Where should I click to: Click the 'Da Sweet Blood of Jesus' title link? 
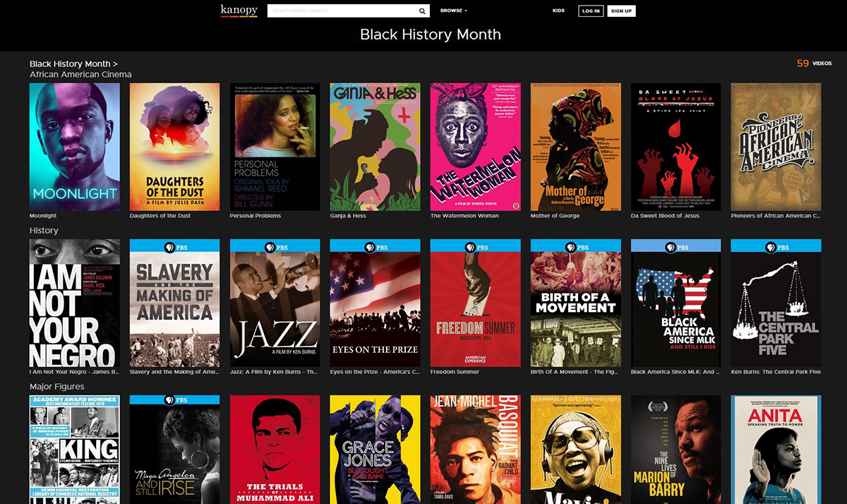(666, 216)
